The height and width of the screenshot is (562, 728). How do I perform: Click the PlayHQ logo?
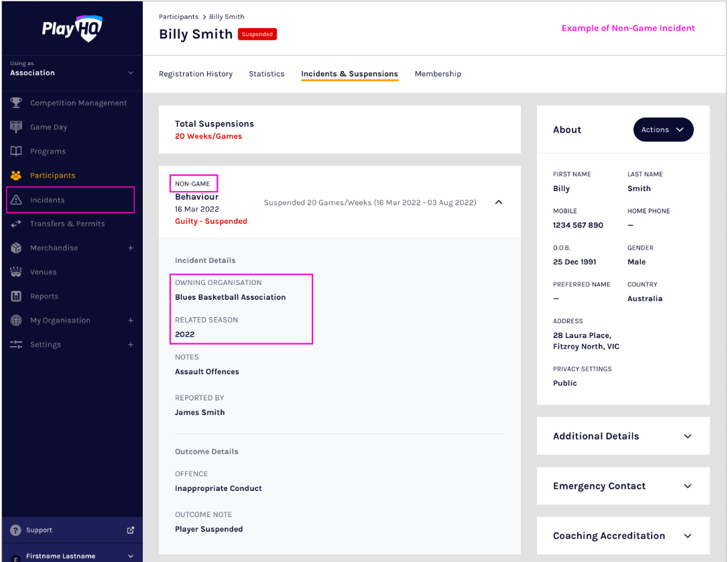coord(72,28)
